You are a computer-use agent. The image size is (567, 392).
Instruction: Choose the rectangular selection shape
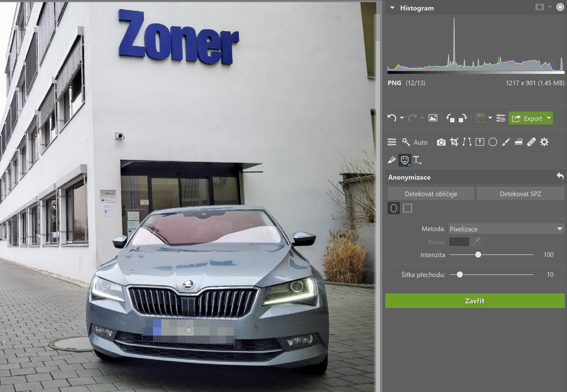tap(408, 208)
